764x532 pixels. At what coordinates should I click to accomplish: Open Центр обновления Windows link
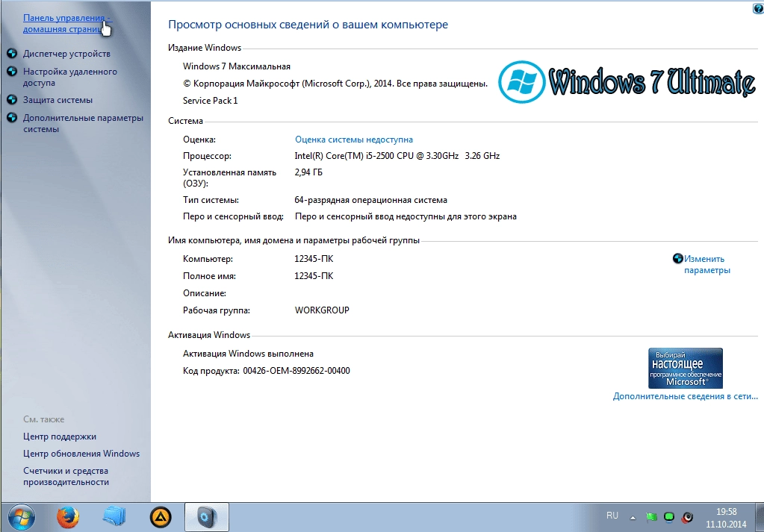click(81, 454)
